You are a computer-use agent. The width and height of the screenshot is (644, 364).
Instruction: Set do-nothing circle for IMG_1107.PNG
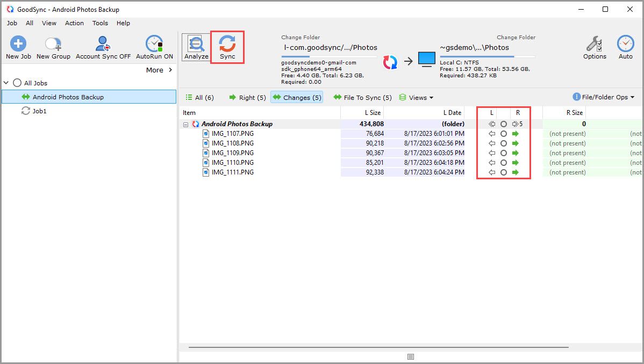tap(504, 134)
